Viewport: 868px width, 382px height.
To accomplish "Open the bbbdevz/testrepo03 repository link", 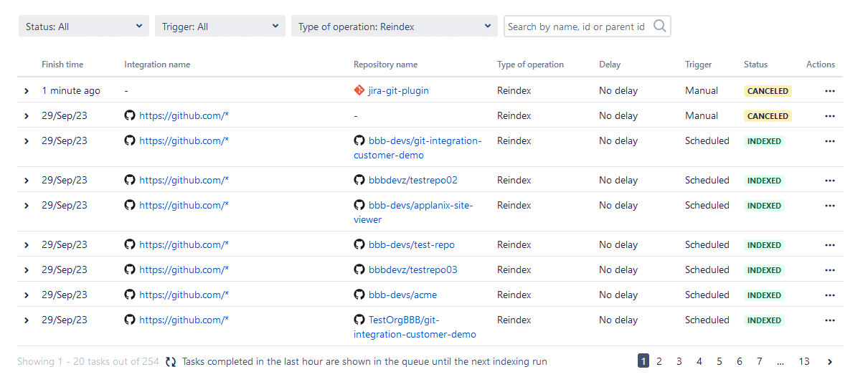I will [413, 270].
